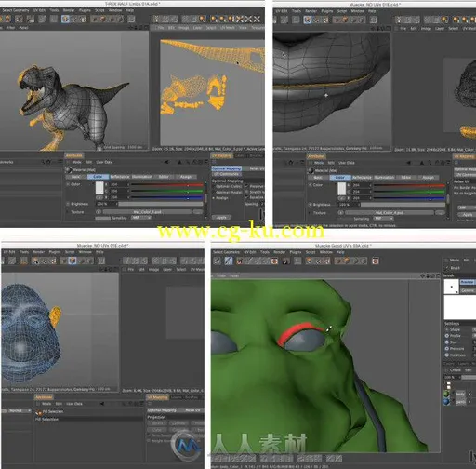Click the Attributes panel scrollbar in T-REX window
The height and width of the screenshot is (469, 476).
(x=205, y=198)
